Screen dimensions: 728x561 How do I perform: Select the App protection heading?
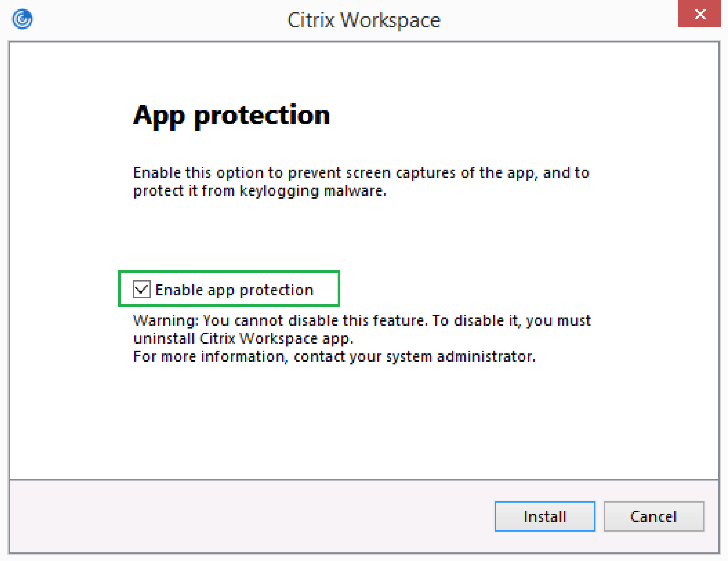tap(231, 116)
